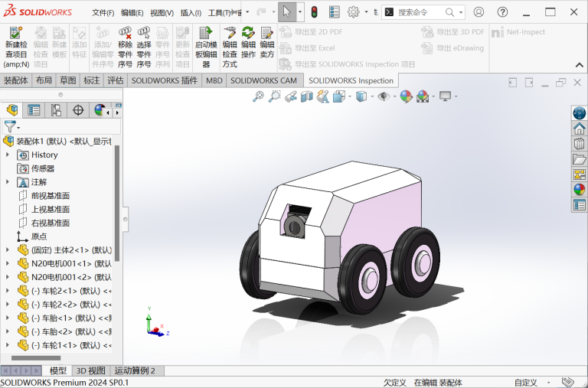Open the View Settings monitor dropdown arrow
The image size is (588, 388).
(456, 96)
